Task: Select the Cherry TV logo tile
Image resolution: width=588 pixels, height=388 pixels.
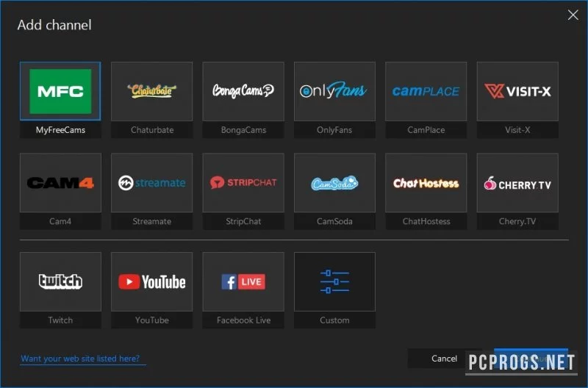Action: (x=517, y=182)
